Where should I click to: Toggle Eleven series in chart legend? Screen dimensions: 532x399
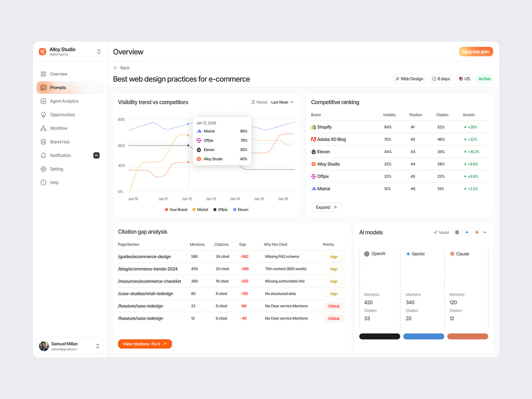241,210
